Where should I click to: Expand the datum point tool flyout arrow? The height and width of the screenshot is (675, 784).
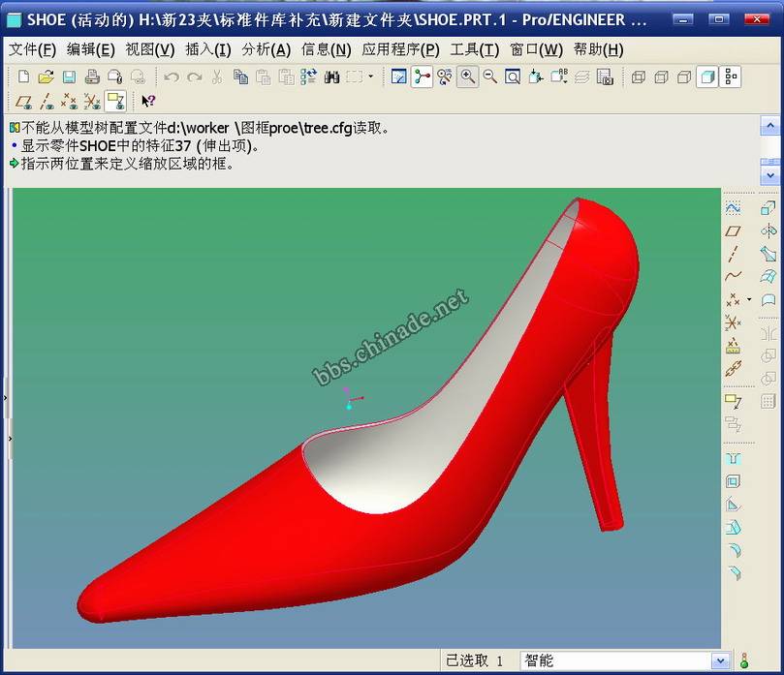tap(749, 299)
